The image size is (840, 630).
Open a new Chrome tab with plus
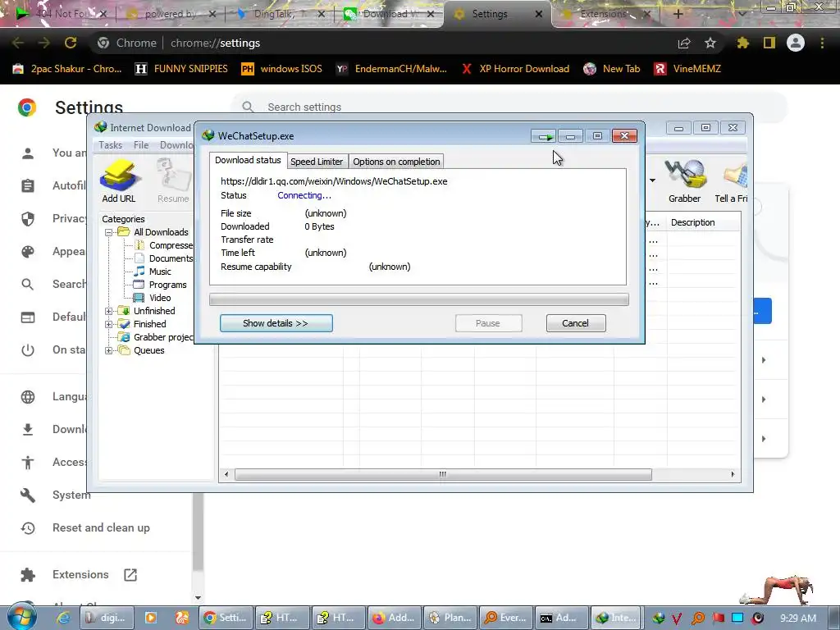pyautogui.click(x=678, y=14)
